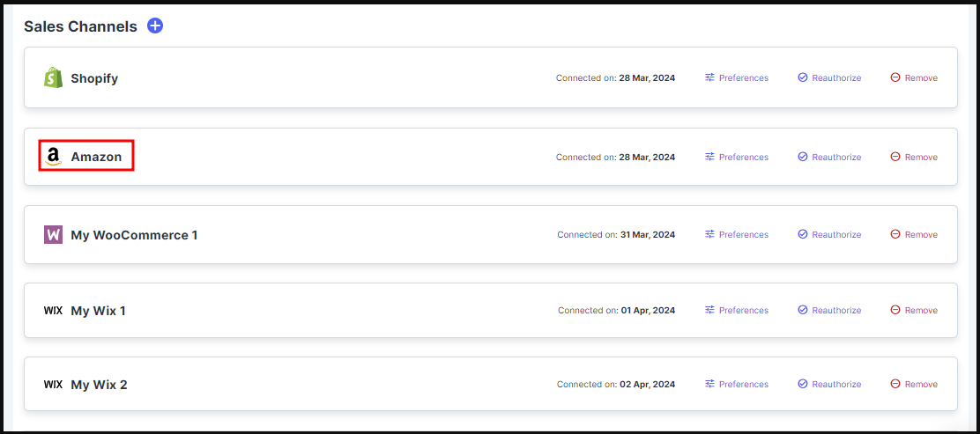Remove the Amazon sales channel

click(x=914, y=157)
